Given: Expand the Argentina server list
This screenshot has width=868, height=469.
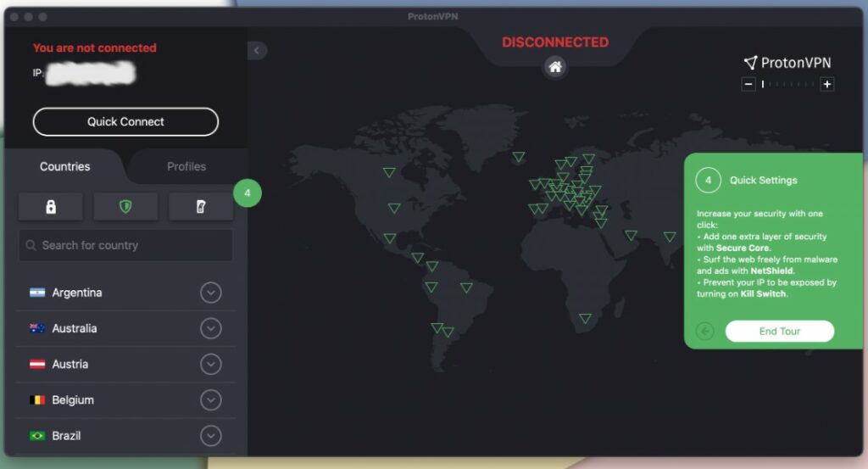Looking at the screenshot, I should pyautogui.click(x=210, y=293).
